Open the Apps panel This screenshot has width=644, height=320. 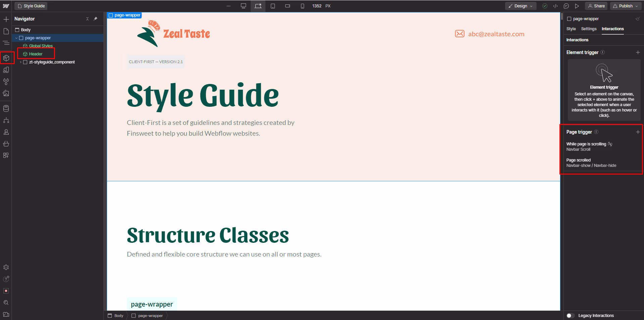(6, 155)
